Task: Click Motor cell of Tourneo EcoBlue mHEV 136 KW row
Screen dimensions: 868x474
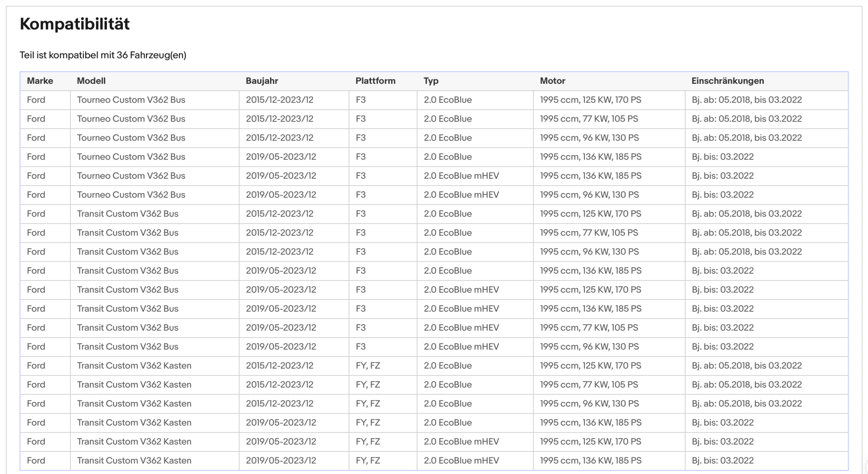Action: tap(609, 176)
